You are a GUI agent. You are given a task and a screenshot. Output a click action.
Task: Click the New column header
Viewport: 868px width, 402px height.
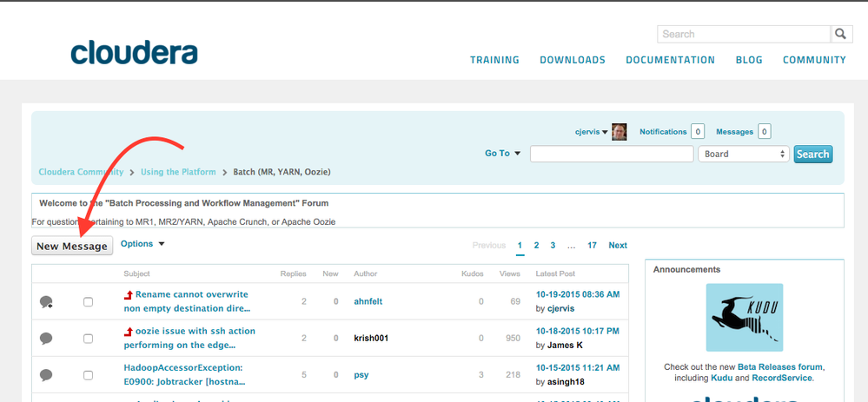330,273
